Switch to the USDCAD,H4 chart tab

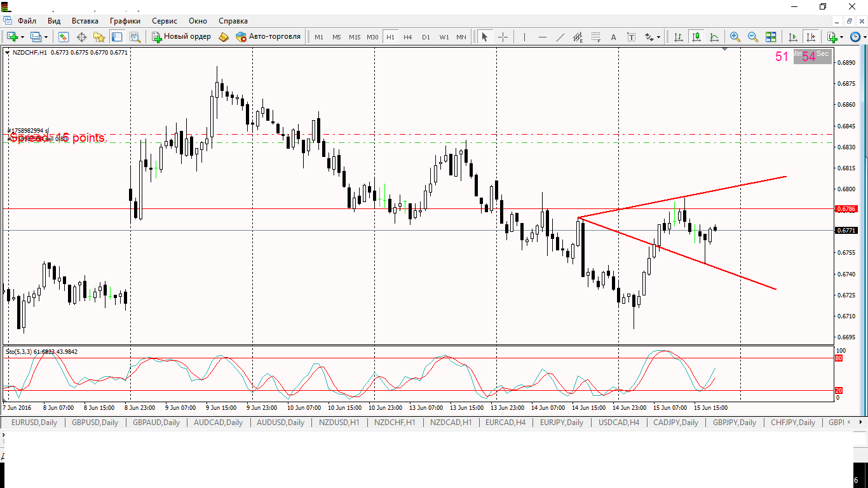point(619,422)
